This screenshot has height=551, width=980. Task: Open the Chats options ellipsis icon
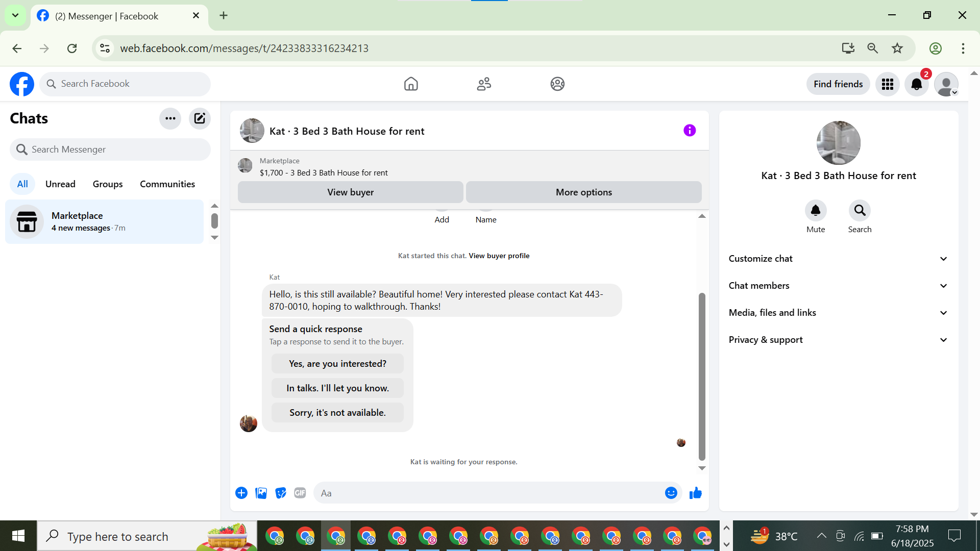[x=170, y=118]
